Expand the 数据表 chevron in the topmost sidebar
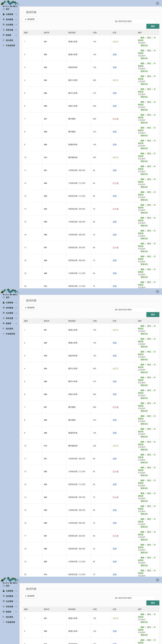 click(x=16, y=35)
